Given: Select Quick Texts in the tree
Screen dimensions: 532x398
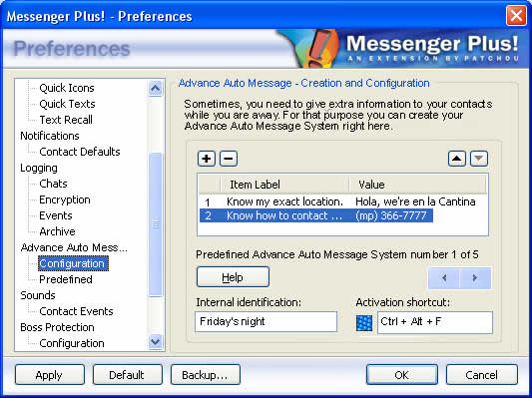Looking at the screenshot, I should (x=67, y=104).
